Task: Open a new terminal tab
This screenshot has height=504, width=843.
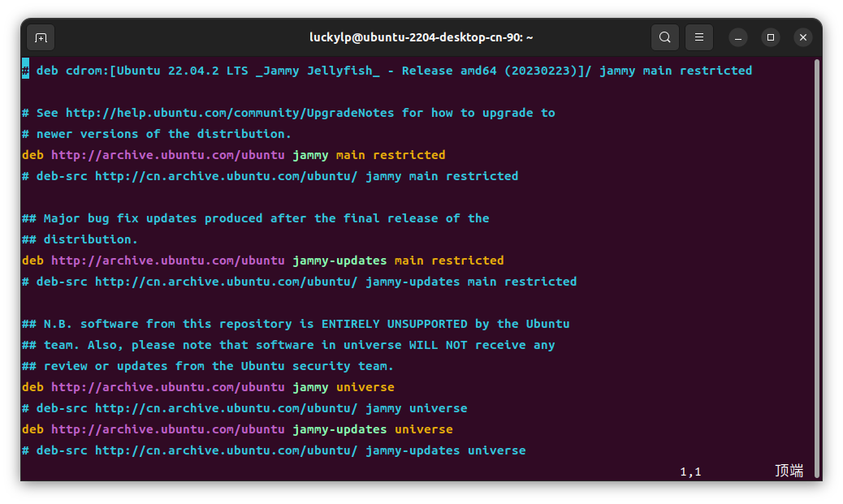Action: [x=41, y=37]
